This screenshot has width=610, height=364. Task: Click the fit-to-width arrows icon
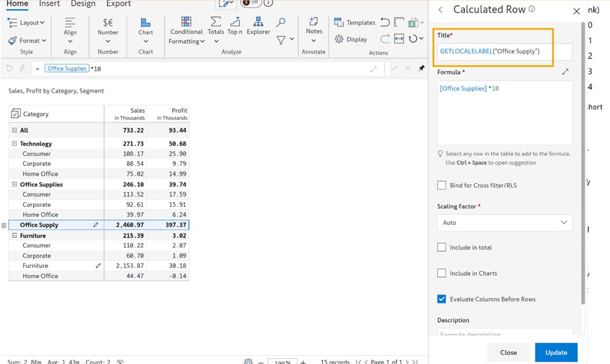pos(399,39)
